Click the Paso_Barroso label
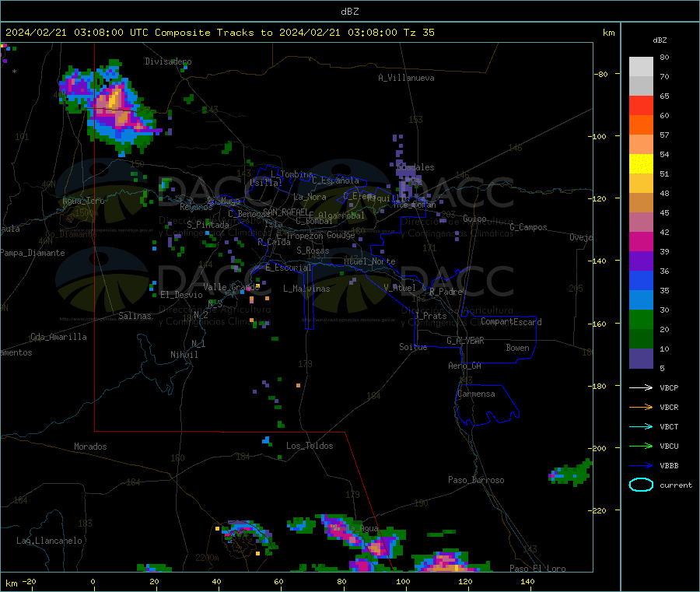This screenshot has width=700, height=592. [x=476, y=480]
